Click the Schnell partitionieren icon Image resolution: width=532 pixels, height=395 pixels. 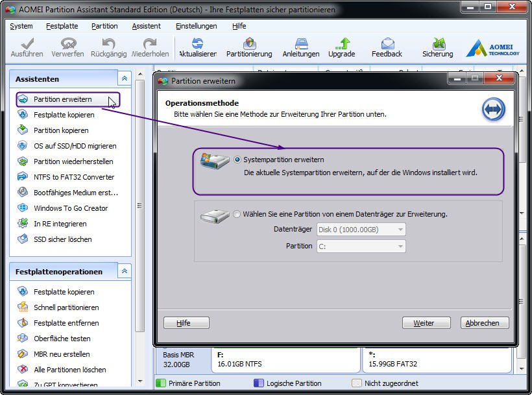23,307
